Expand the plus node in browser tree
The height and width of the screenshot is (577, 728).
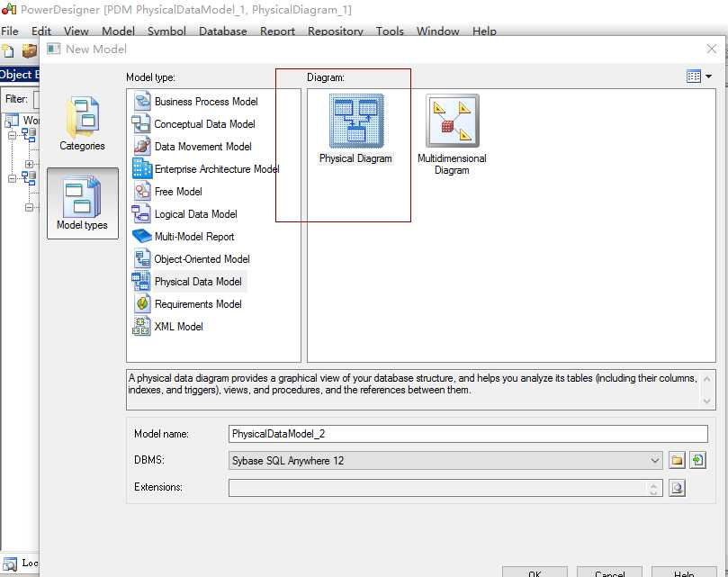point(30,164)
